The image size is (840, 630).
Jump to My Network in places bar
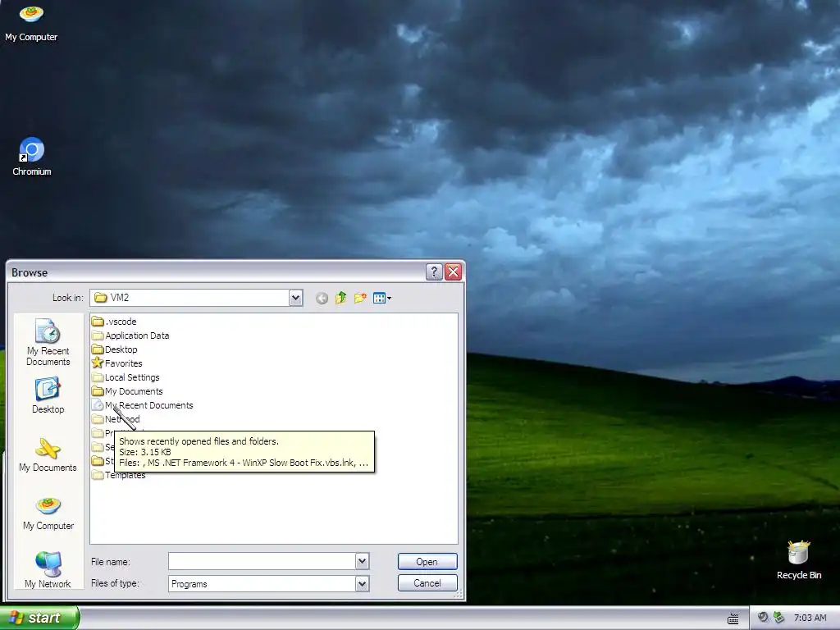coord(48,570)
